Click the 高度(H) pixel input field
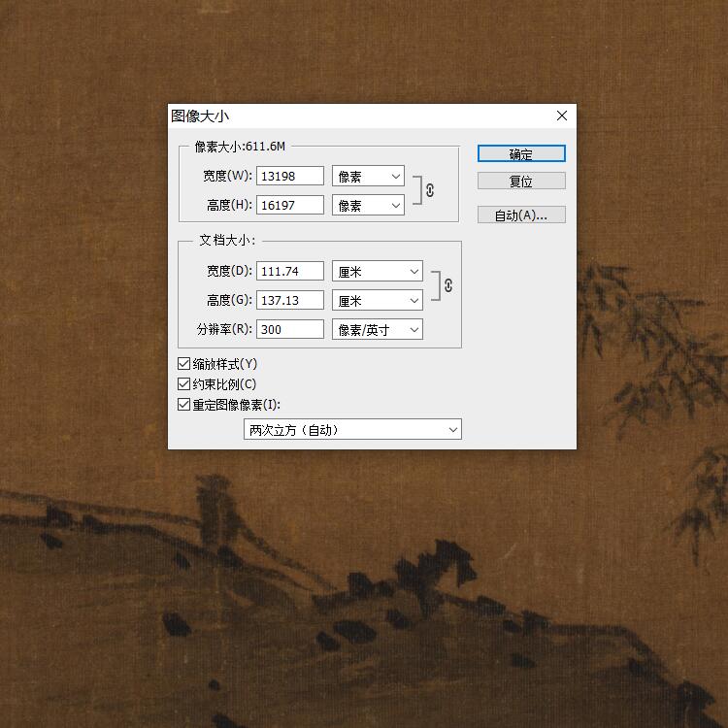 pyautogui.click(x=290, y=205)
